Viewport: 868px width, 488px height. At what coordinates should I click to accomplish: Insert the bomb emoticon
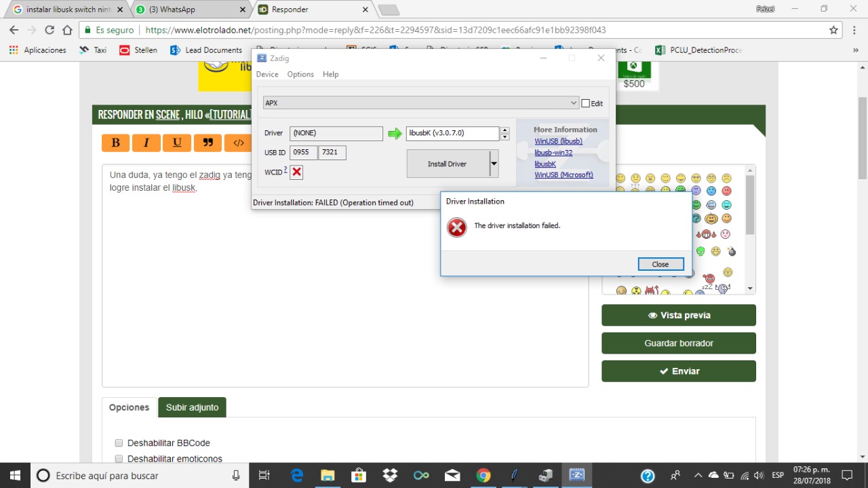731,251
